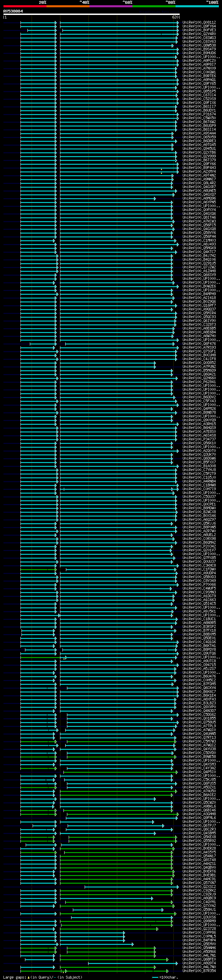Open the UniRef100_B8P0N5 alignment row
Screen dimensions: 222x980
pos(199,527)
